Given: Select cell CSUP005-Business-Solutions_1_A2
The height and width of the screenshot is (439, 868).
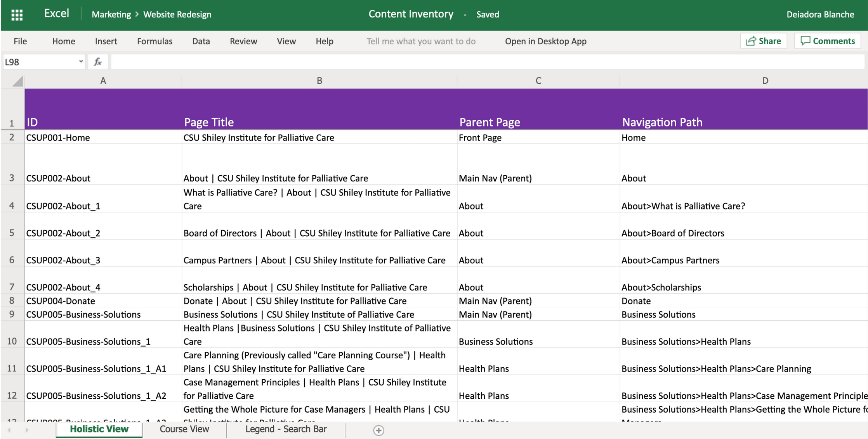Looking at the screenshot, I should tap(103, 389).
